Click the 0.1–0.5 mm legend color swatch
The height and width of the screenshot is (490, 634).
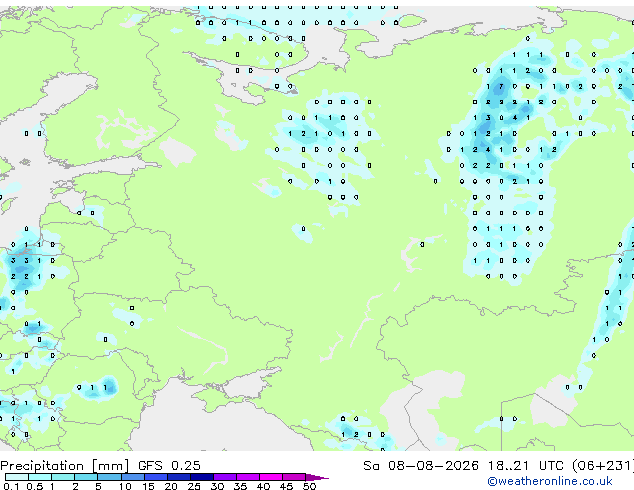[17, 477]
